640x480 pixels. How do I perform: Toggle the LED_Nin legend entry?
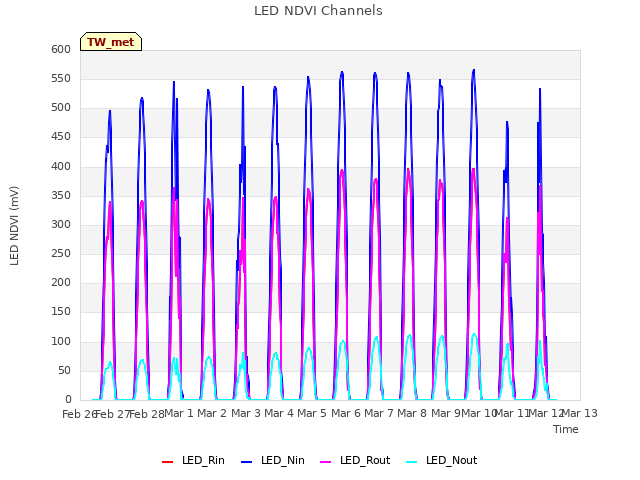(x=273, y=461)
